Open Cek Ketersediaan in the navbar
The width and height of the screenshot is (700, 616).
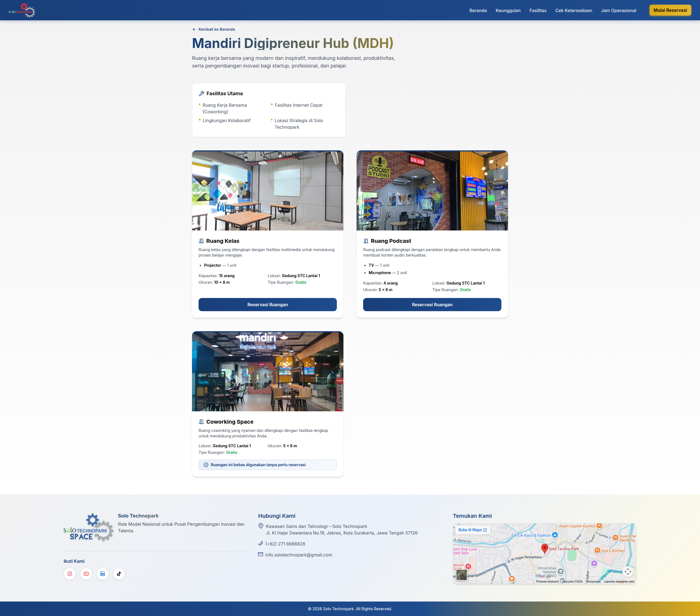tap(573, 11)
